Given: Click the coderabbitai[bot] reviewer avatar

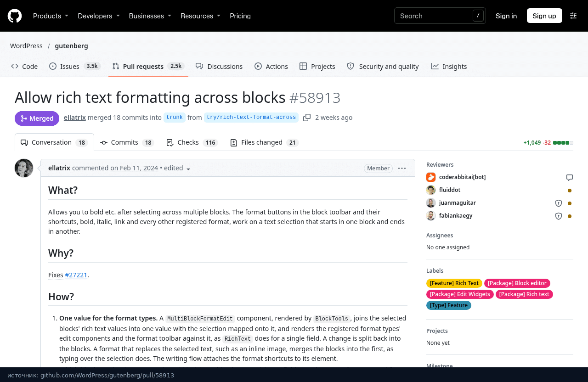Looking at the screenshot, I should (x=431, y=177).
